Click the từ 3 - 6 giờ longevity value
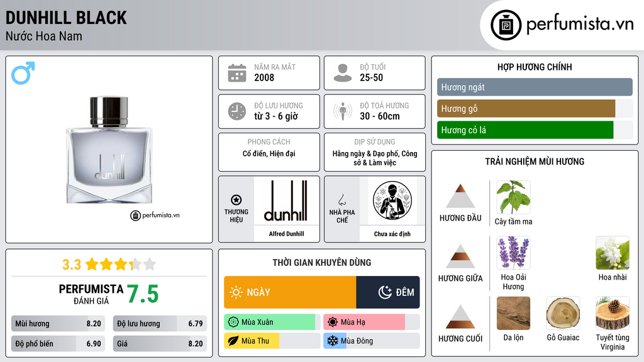644x362 pixels. pos(276,116)
